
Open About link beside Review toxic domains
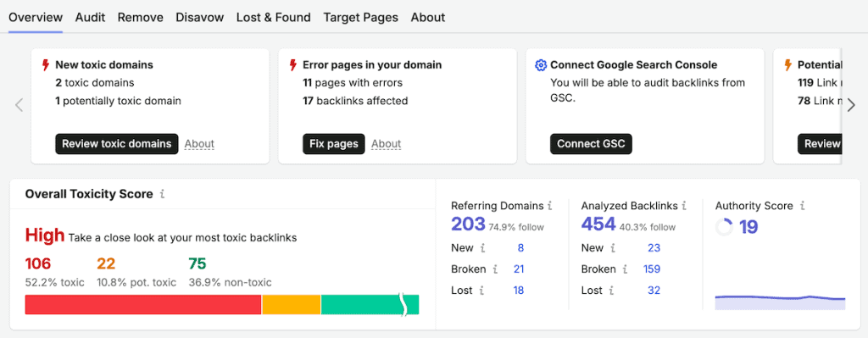click(199, 144)
